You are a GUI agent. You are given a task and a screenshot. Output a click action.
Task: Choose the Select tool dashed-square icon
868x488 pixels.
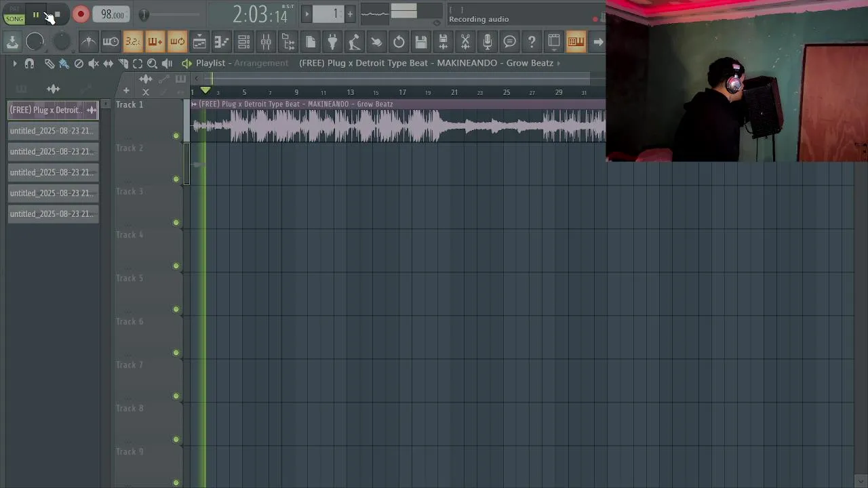pos(138,63)
